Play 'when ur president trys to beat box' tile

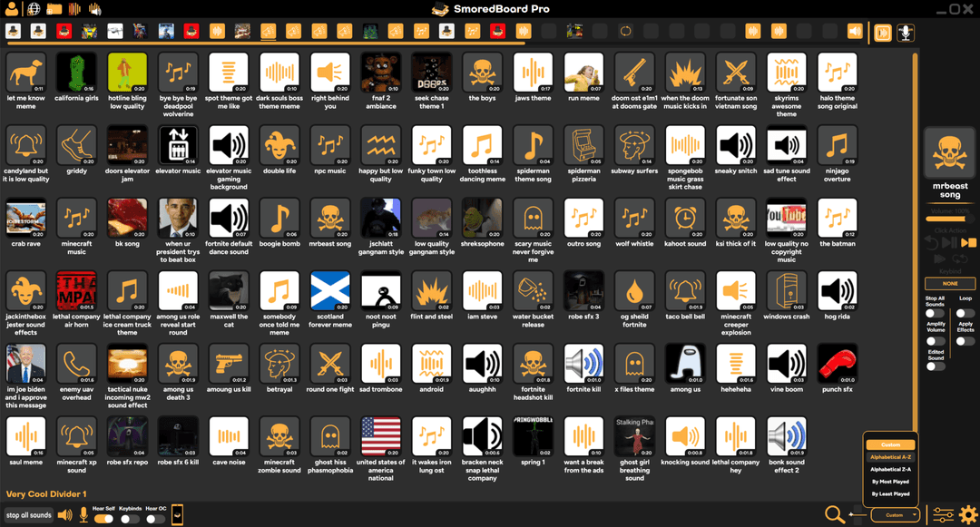pyautogui.click(x=178, y=219)
